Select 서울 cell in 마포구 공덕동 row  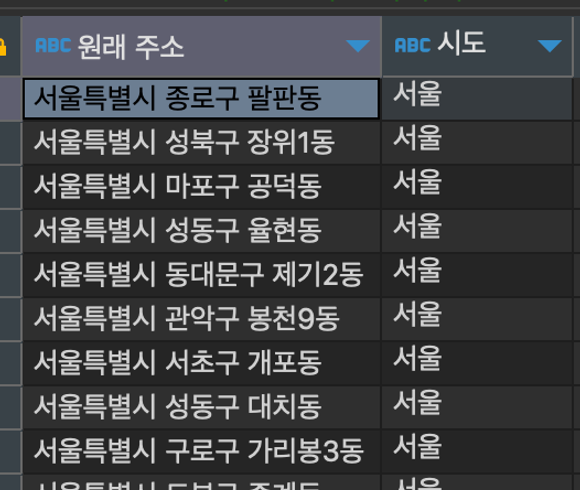(x=477, y=187)
